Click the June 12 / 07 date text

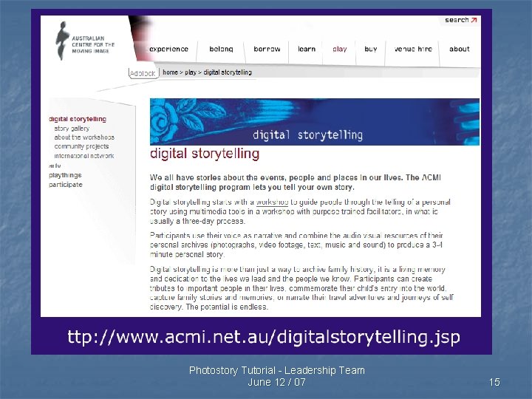[x=277, y=382]
